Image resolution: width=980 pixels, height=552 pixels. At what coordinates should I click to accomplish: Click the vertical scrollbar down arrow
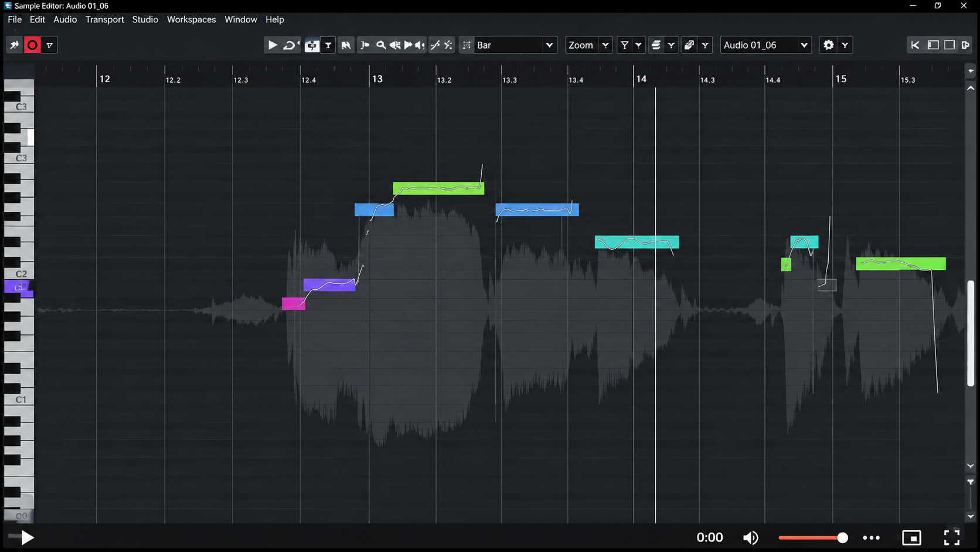971,466
